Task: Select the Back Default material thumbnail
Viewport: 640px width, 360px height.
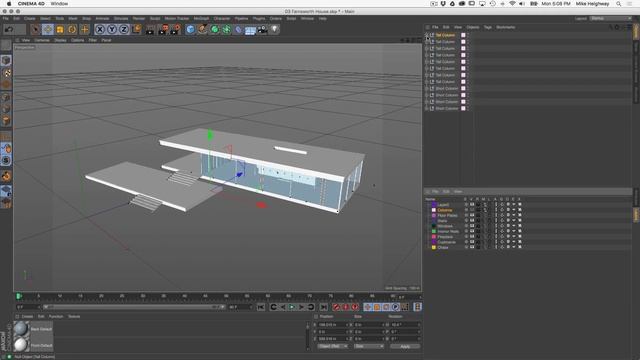Action: click(x=21, y=329)
